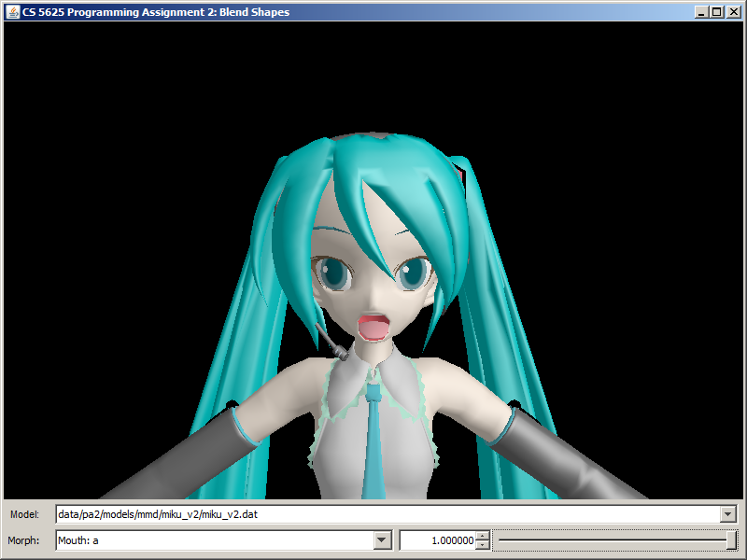The image size is (747, 560).
Task: Click the morph weight field showing 1.000000
Action: coord(437,540)
